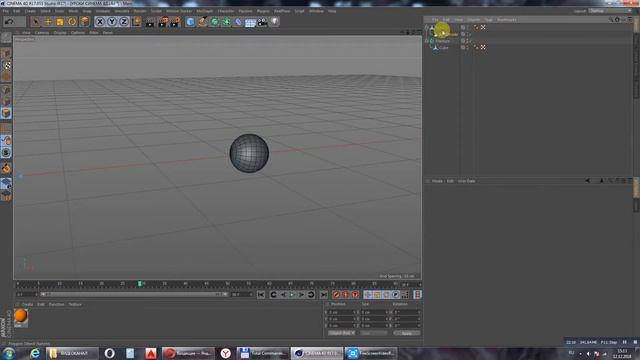Toggle the X axis lock
This screenshot has width=640, height=360.
click(100, 22)
